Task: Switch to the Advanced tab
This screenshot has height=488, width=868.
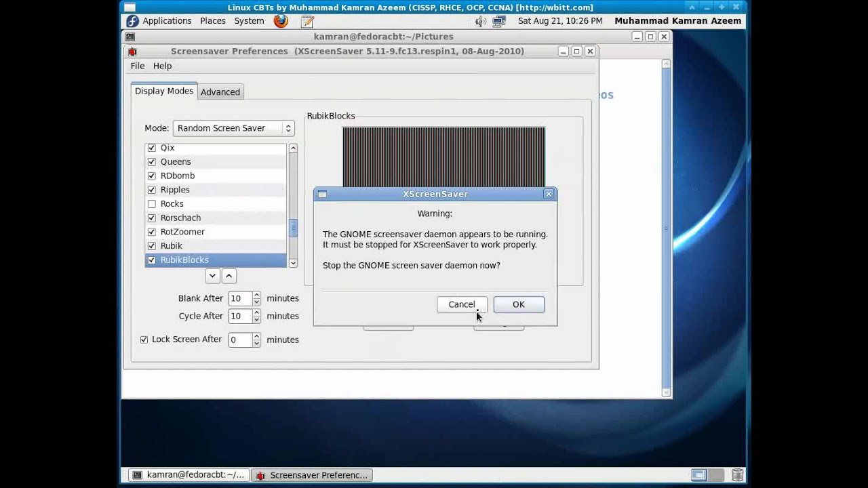Action: tap(220, 92)
